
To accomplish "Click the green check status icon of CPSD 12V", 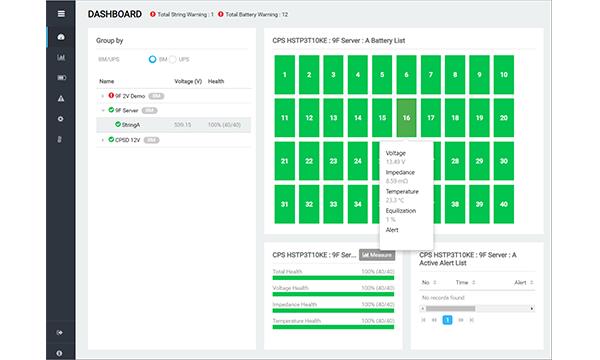I will pyautogui.click(x=111, y=140).
